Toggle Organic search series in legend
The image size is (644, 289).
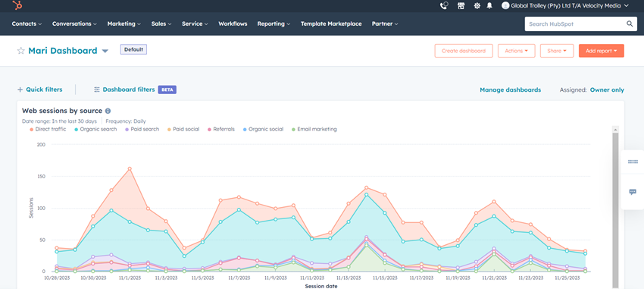coord(96,129)
